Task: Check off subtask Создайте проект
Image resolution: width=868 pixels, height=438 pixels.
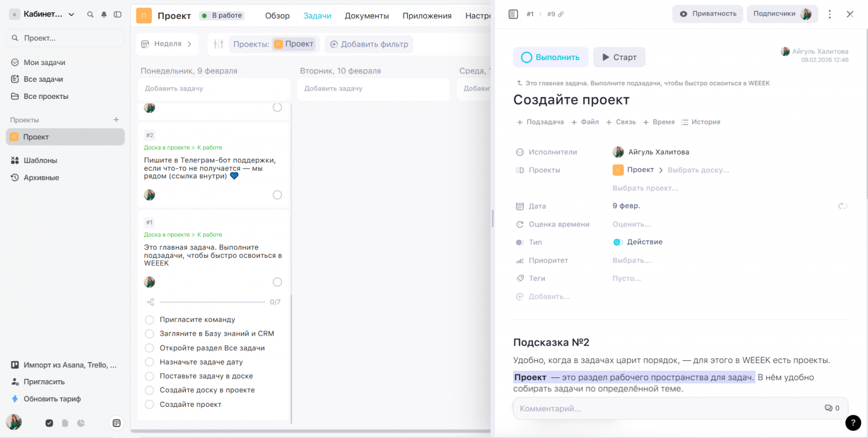Action: click(149, 404)
